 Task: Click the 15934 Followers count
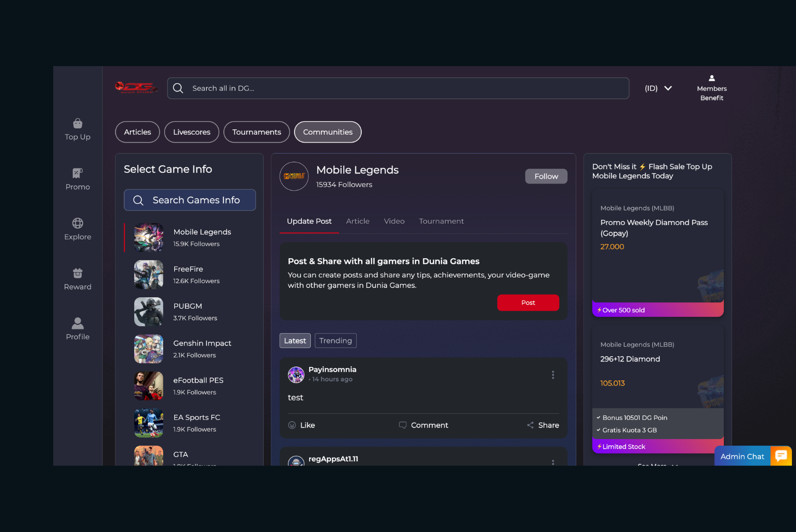pos(344,184)
